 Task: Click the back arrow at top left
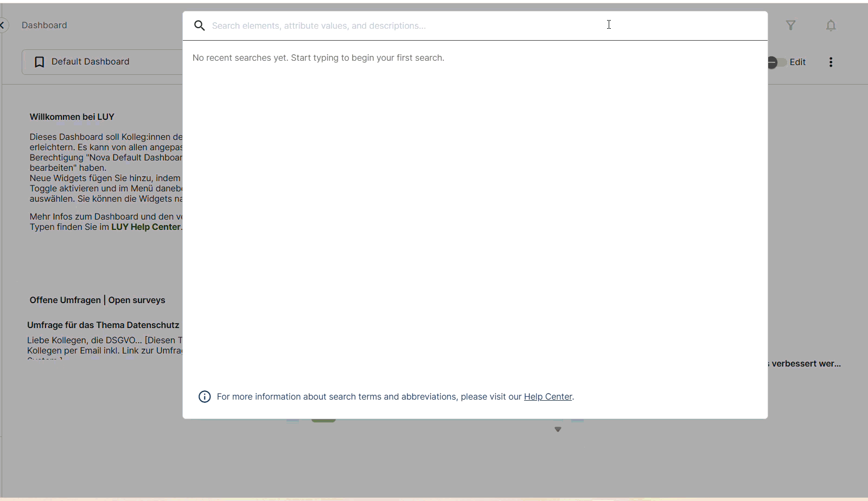(3, 25)
